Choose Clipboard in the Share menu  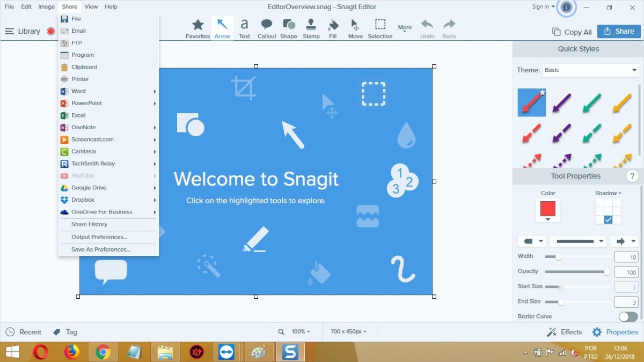click(x=108, y=67)
